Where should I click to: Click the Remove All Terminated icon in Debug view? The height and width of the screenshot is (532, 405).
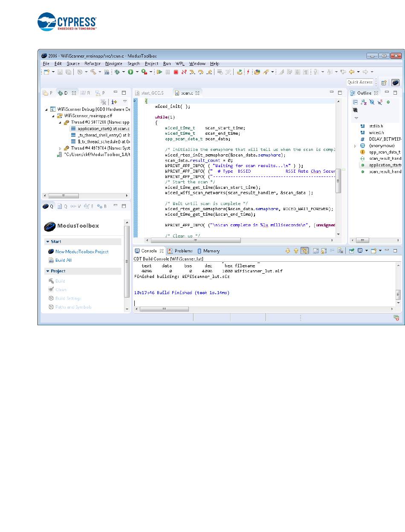(103, 102)
